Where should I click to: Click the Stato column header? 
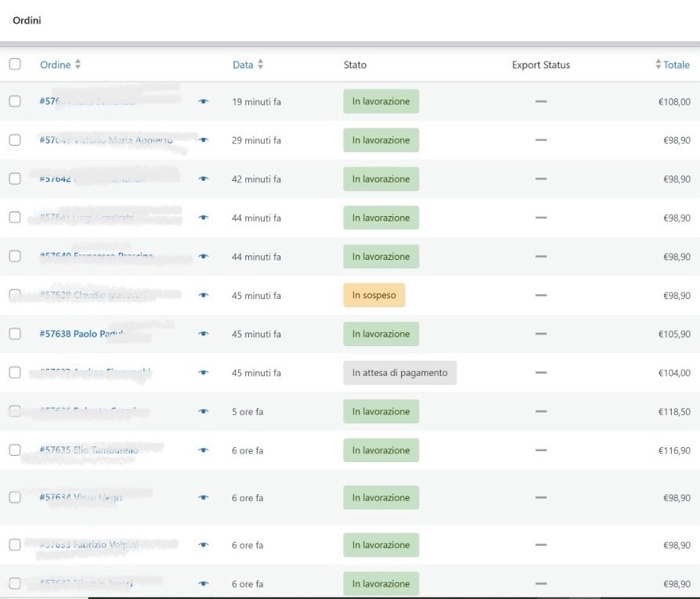[x=355, y=65]
